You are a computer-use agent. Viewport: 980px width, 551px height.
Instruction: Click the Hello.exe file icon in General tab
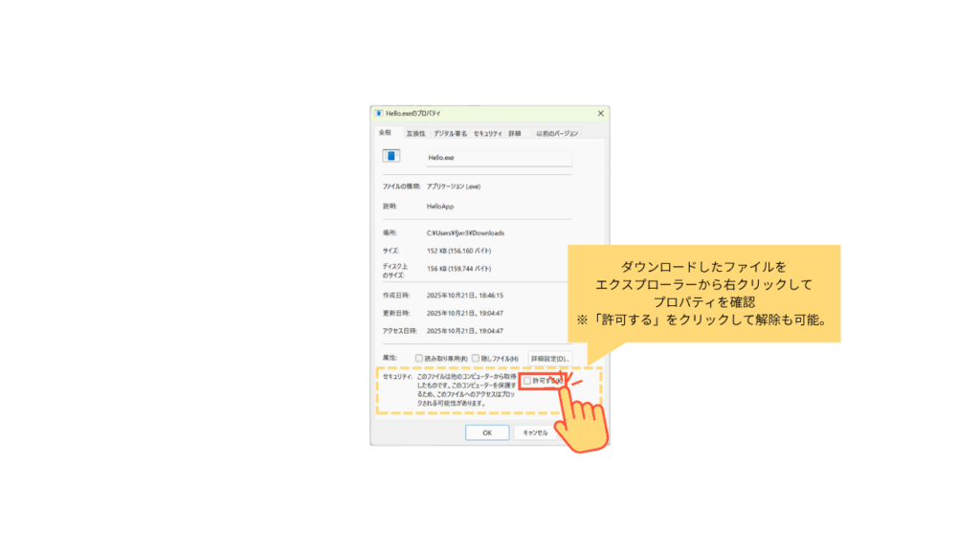[390, 156]
